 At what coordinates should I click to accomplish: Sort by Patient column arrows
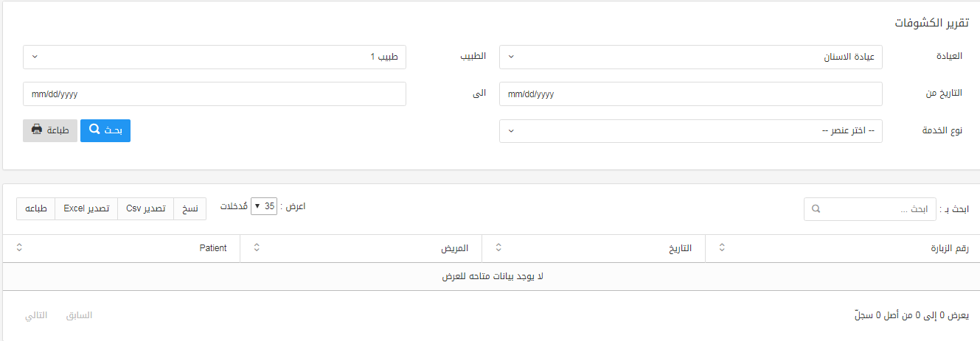point(19,248)
